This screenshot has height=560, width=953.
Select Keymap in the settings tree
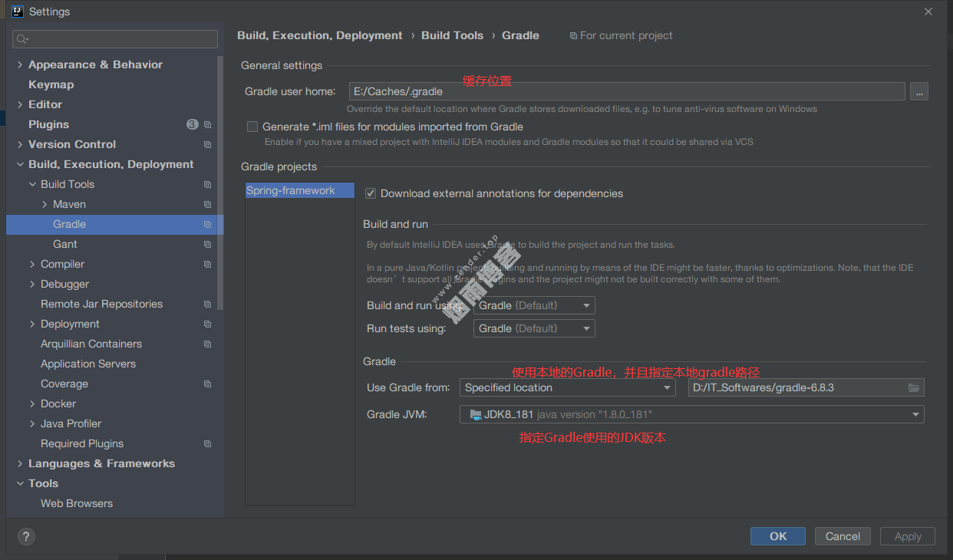(51, 84)
